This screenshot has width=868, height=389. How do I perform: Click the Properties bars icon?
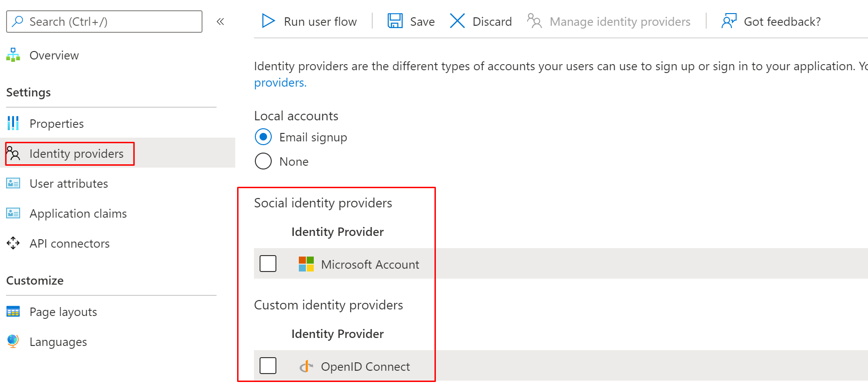[13, 124]
